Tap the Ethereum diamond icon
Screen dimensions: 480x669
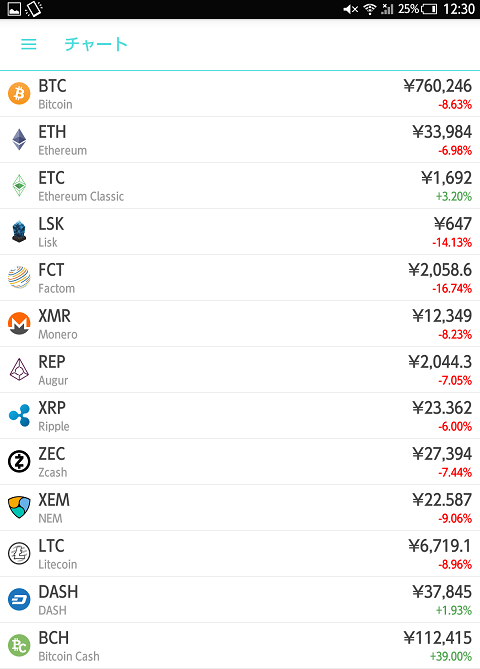pyautogui.click(x=19, y=140)
